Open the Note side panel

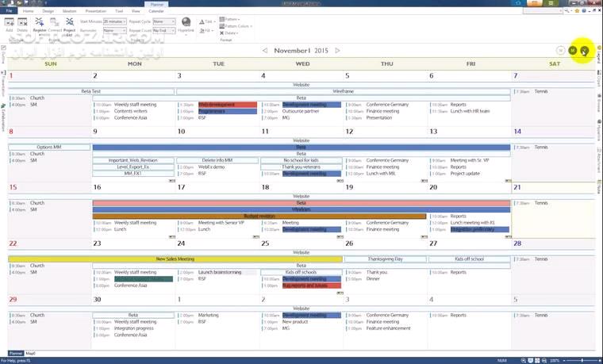[x=599, y=187]
